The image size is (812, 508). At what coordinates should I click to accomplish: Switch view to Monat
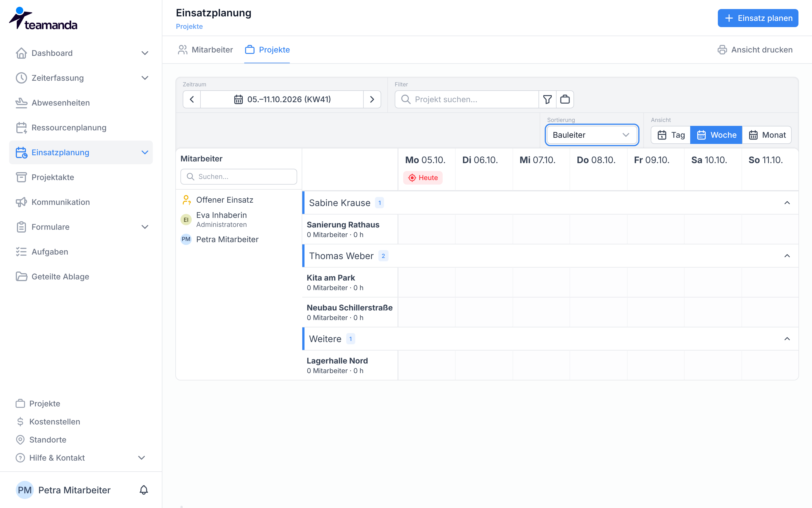click(x=767, y=135)
